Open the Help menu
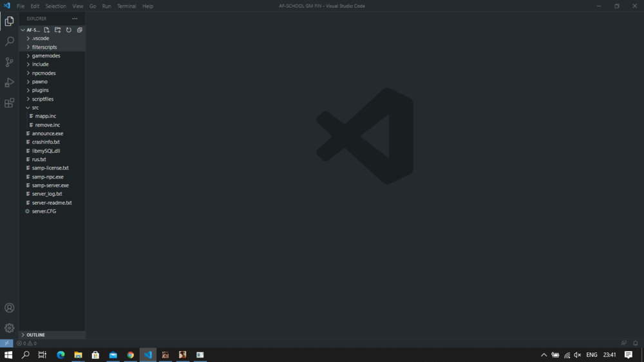Image resolution: width=644 pixels, height=362 pixels. 147,6
